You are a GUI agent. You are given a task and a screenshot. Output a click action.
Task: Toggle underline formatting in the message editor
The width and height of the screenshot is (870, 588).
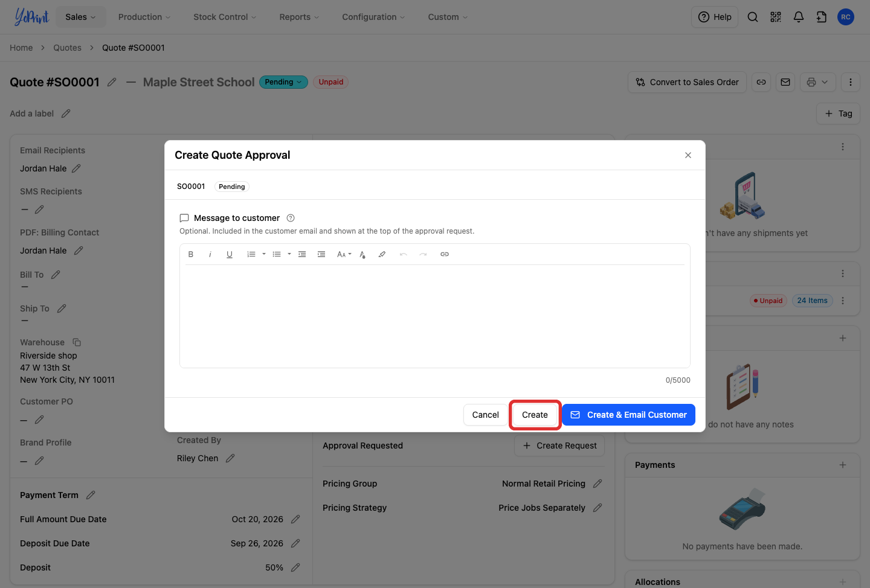point(230,254)
